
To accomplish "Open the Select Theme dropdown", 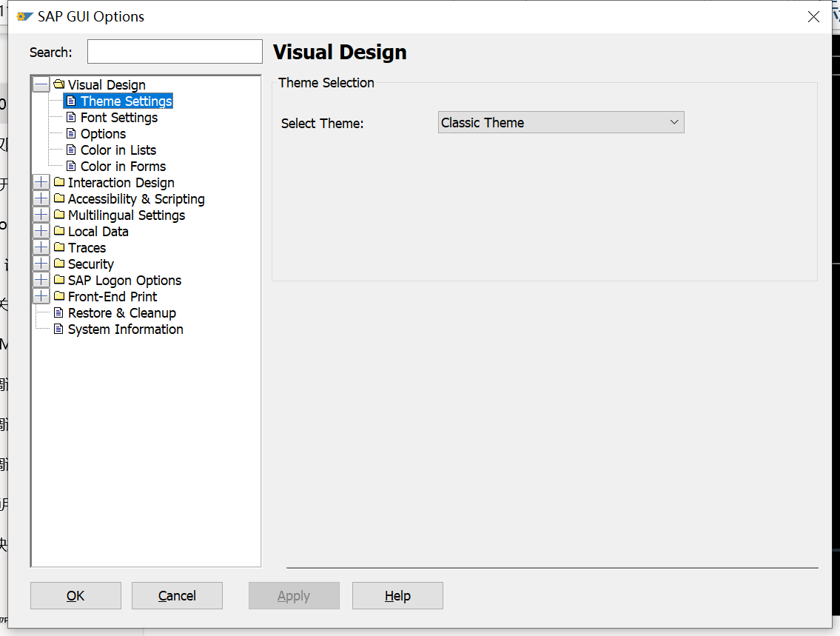I will 561,122.
